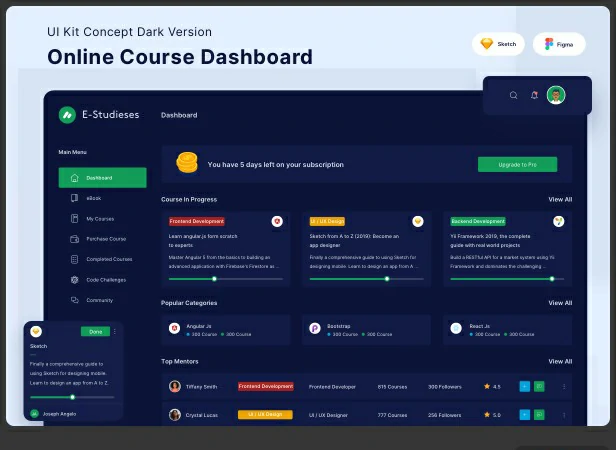Click the UI / UX Design course tag

tap(327, 221)
